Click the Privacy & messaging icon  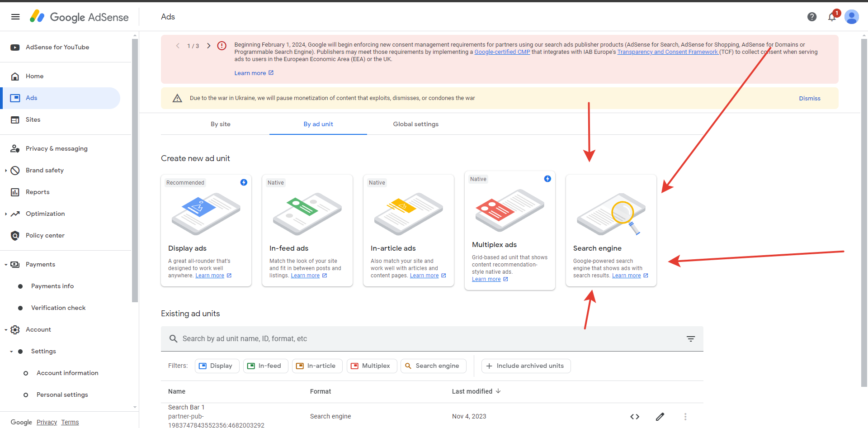15,148
